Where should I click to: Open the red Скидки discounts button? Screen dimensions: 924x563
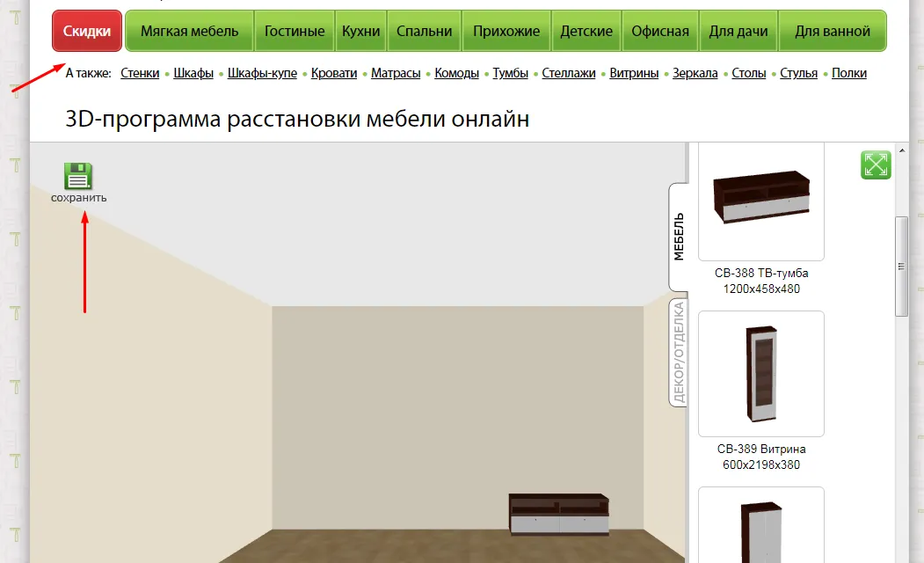[x=87, y=31]
